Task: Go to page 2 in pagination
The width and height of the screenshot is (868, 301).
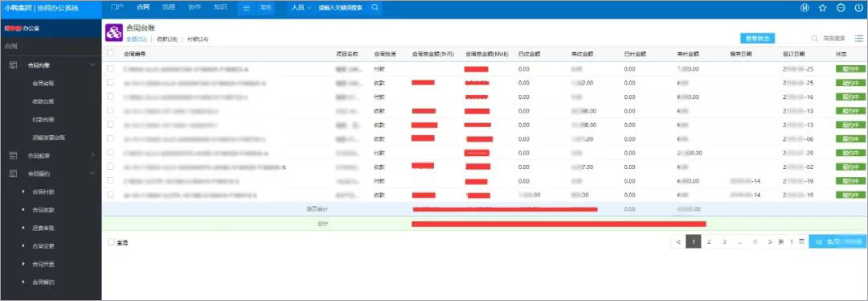Action: point(709,241)
